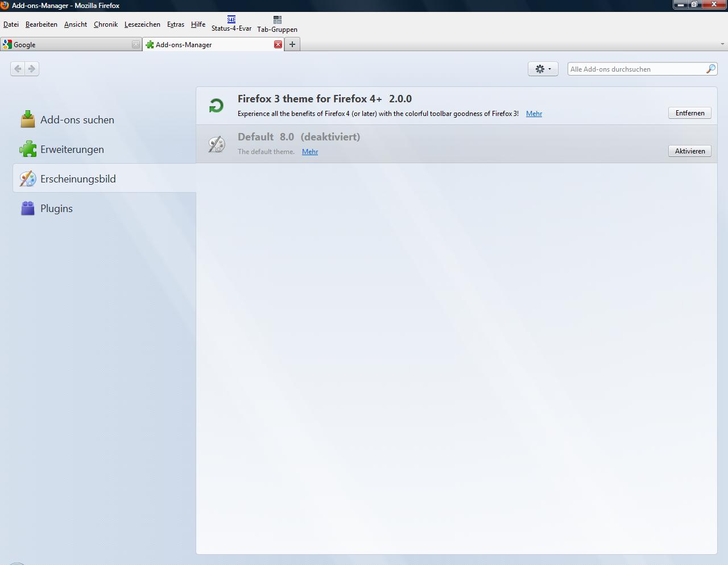
Task: Open Mehr link for Firefox 3 theme
Action: pos(534,114)
